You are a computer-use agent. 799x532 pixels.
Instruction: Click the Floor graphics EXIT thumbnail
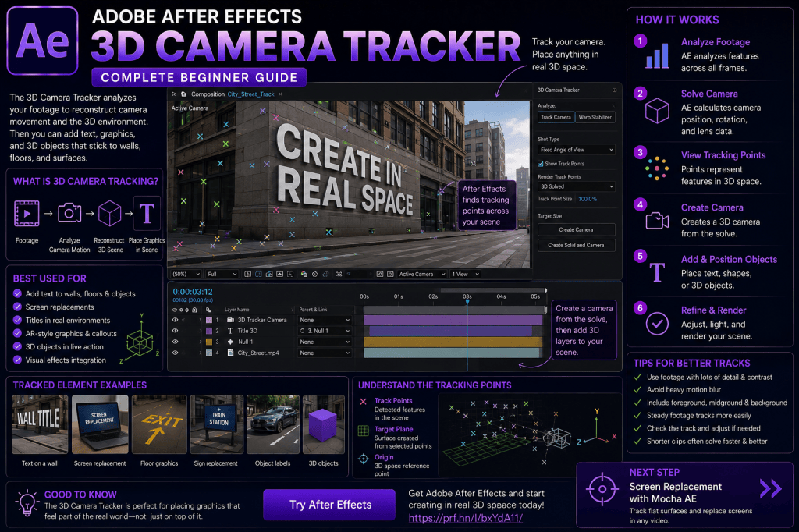[x=159, y=424]
